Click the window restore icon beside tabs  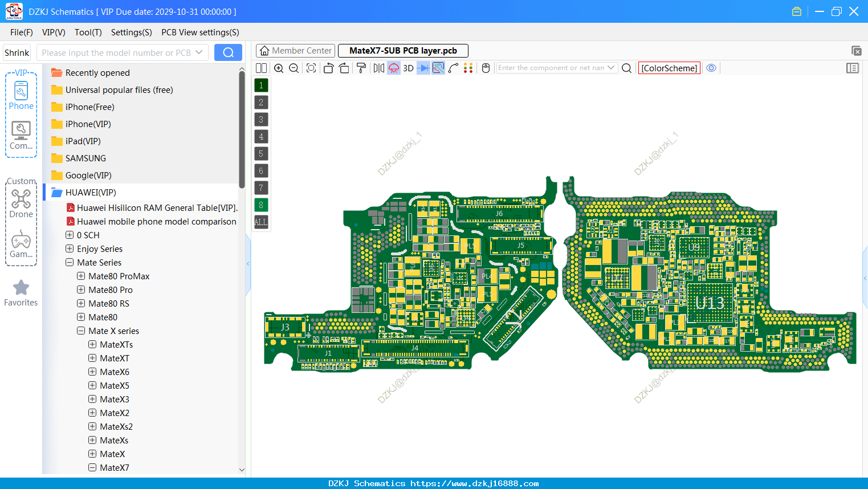856,51
